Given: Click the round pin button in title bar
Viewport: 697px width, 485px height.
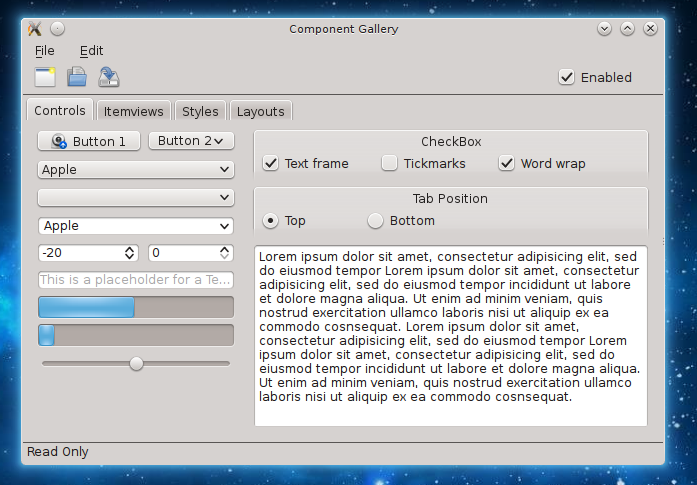Looking at the screenshot, I should click(57, 28).
